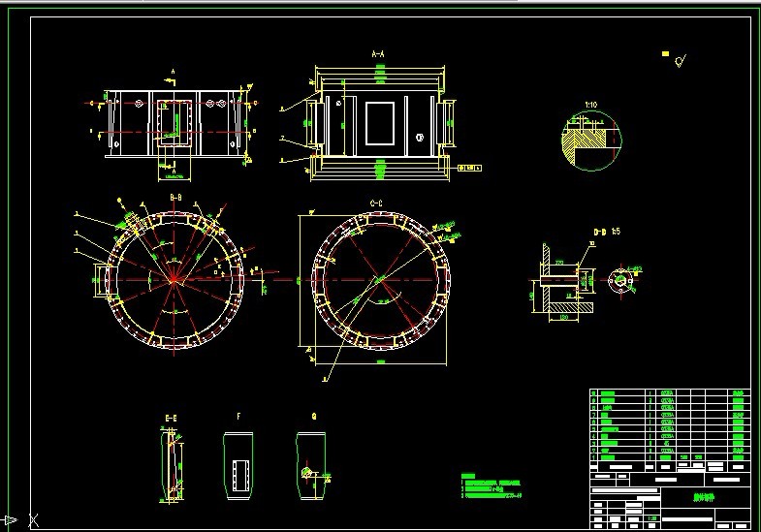Select the 1:10 detail scale label
Viewport: 761px width, 532px height.
pyautogui.click(x=590, y=105)
